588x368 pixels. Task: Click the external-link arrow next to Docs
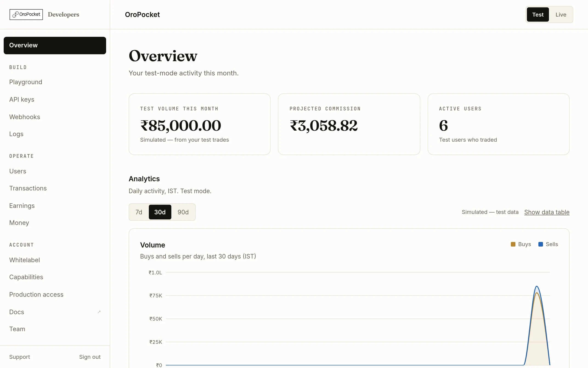[x=99, y=312]
